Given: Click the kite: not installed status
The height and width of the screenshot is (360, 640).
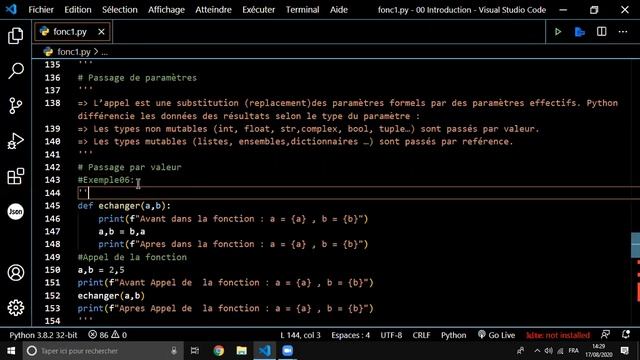Looking at the screenshot, I should [x=558, y=335].
